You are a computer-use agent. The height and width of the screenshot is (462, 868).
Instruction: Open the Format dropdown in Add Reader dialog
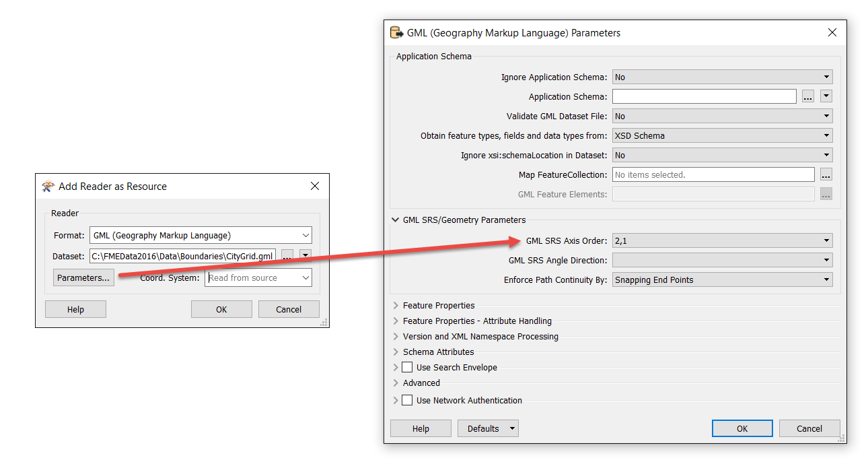307,235
